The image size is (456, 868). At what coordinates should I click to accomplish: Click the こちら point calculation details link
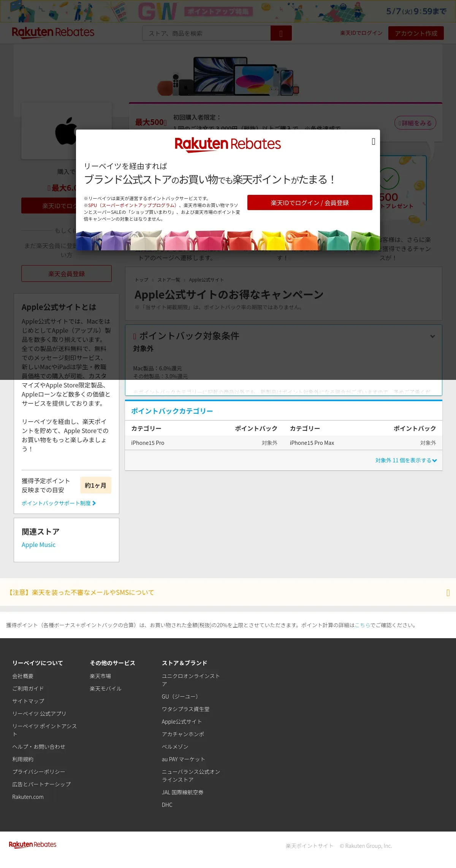[x=363, y=625]
